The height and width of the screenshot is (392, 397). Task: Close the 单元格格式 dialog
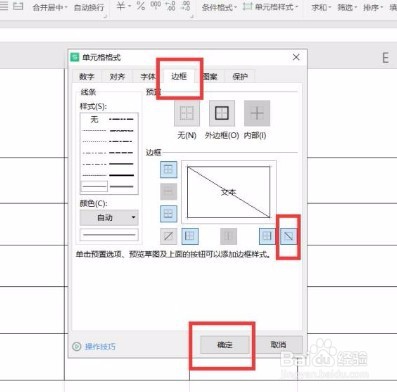coord(296,57)
